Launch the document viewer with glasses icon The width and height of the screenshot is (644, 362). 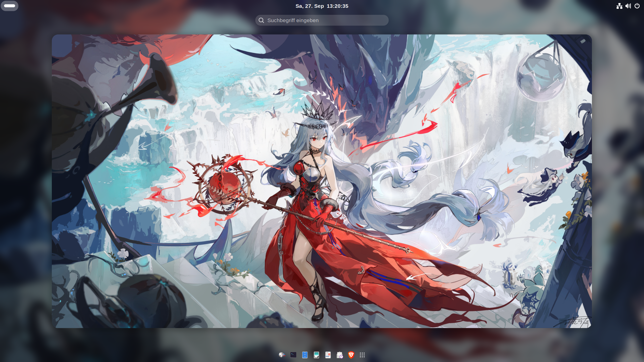point(328,355)
